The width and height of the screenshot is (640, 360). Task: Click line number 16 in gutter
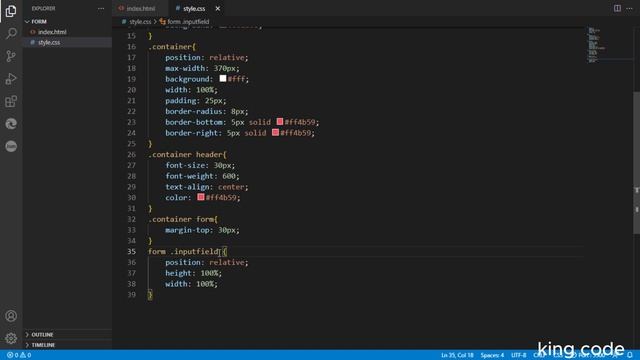[131, 47]
